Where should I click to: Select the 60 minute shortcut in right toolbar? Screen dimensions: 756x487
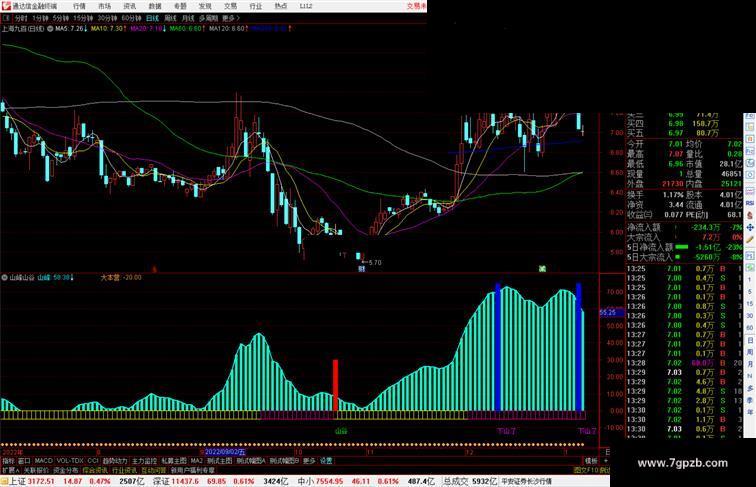coord(750,328)
